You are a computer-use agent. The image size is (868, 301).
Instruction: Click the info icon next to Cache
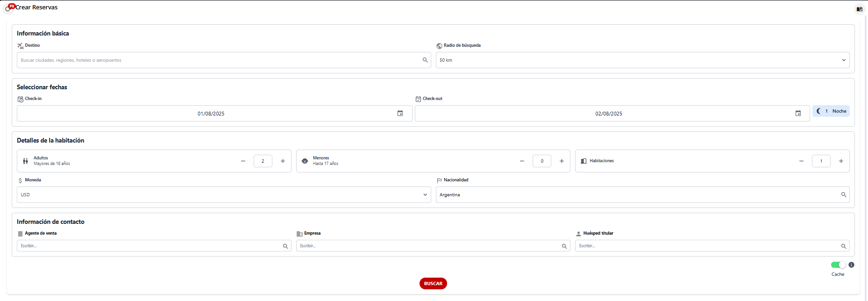[852, 265]
